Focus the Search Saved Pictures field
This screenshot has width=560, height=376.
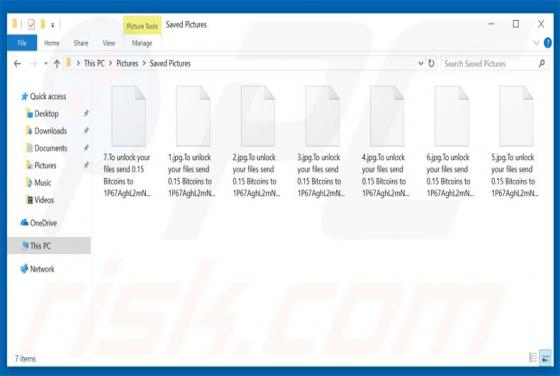point(489,64)
